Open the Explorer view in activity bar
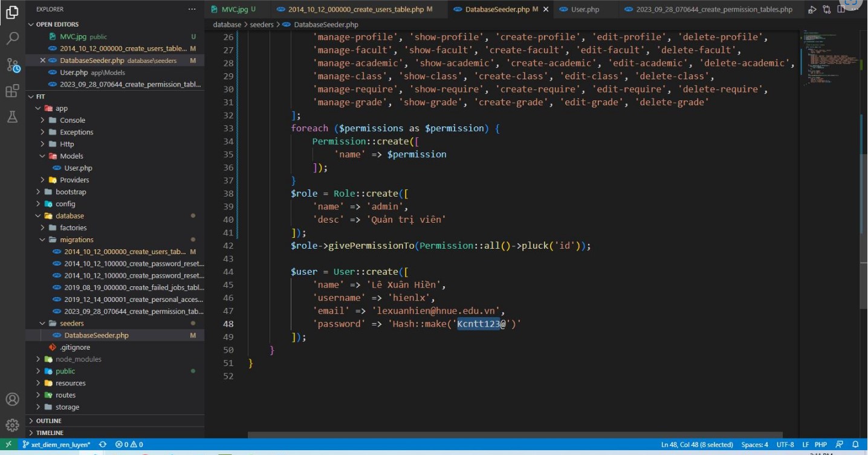Viewport: 868px width, 455px height. pos(12,11)
